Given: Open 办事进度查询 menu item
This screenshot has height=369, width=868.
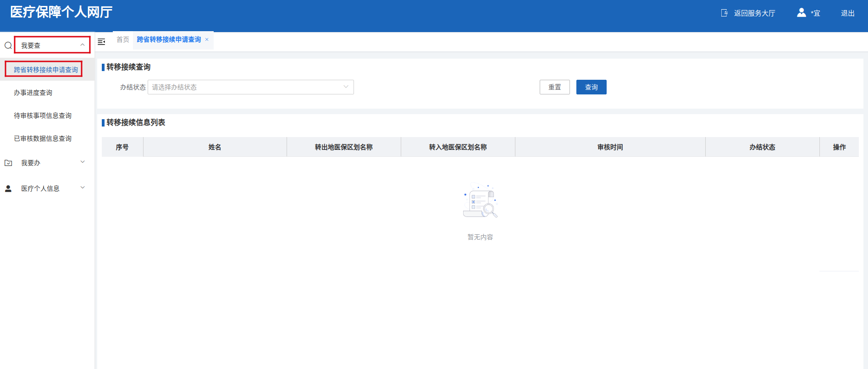Looking at the screenshot, I should click(x=33, y=93).
